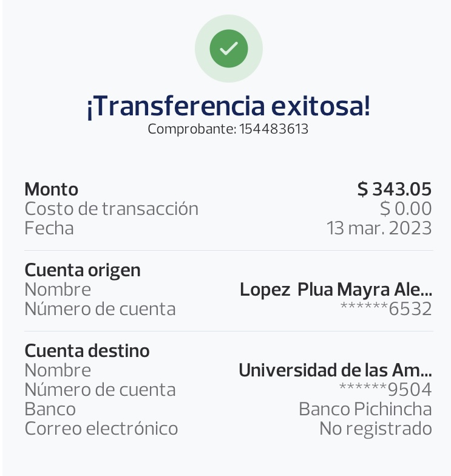
Task: Select the date 13 mar. 2023
Action: [x=379, y=228]
